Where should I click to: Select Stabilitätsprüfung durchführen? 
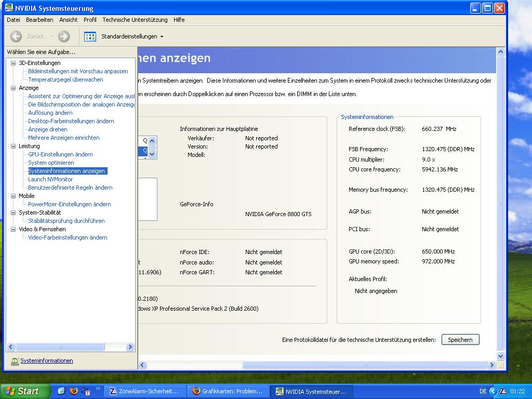click(66, 221)
